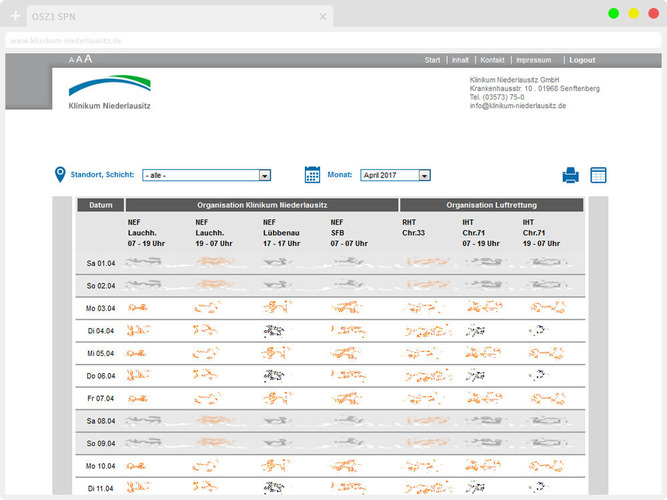Go to Start in top navigation
The image size is (667, 500).
click(x=432, y=60)
